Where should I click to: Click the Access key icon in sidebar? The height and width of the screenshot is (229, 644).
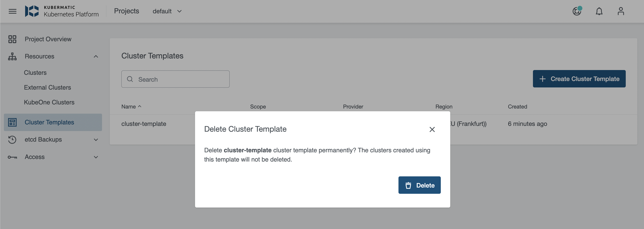[x=12, y=157]
